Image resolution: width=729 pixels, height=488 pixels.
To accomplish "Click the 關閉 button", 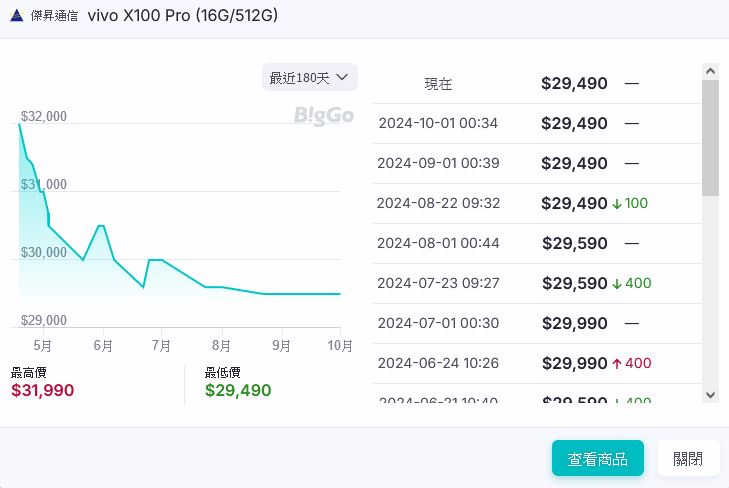I will coord(688,459).
